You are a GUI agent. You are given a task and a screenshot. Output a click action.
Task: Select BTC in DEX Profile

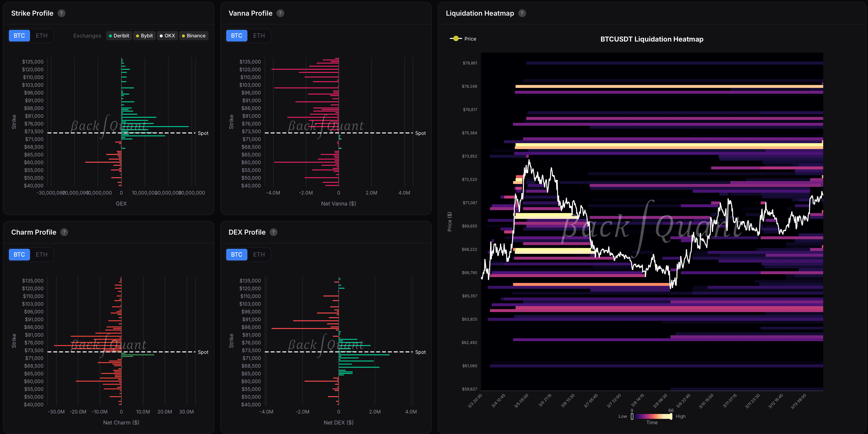pyautogui.click(x=237, y=255)
